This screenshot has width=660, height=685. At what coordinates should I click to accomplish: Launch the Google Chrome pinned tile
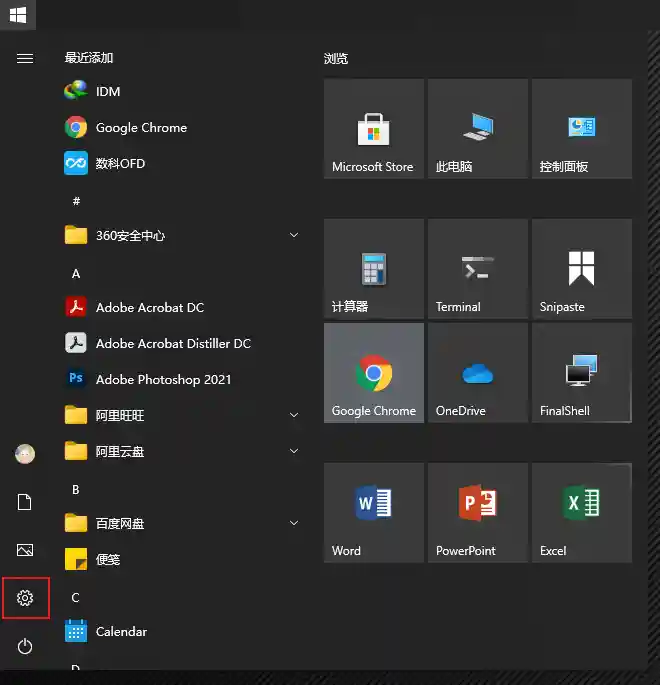coord(374,373)
